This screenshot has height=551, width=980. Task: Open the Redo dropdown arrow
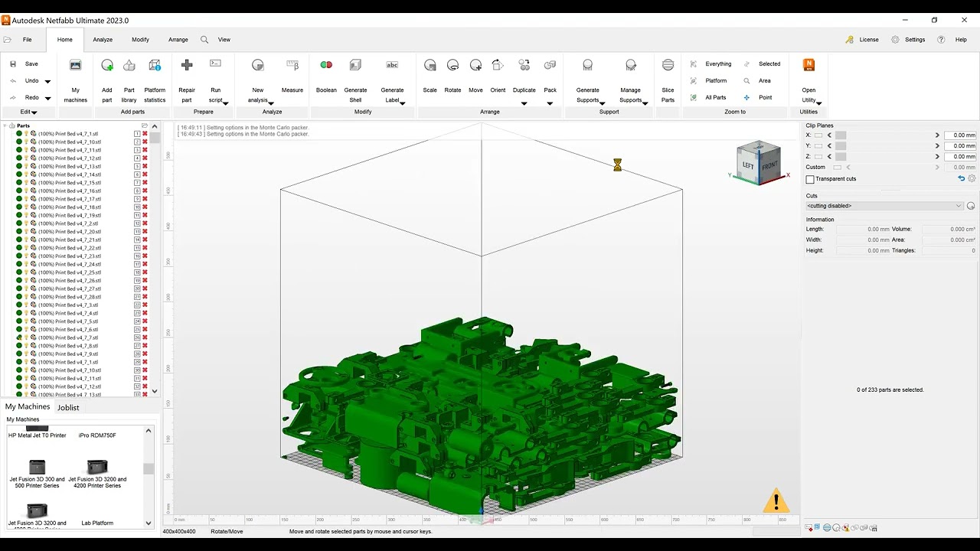[x=47, y=98]
